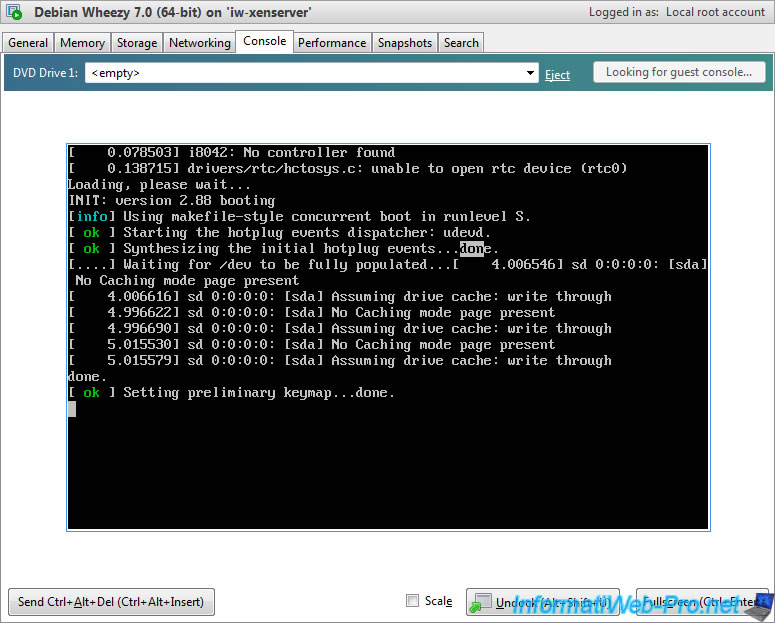
Task: Open the Snapshots tab
Action: coord(405,43)
